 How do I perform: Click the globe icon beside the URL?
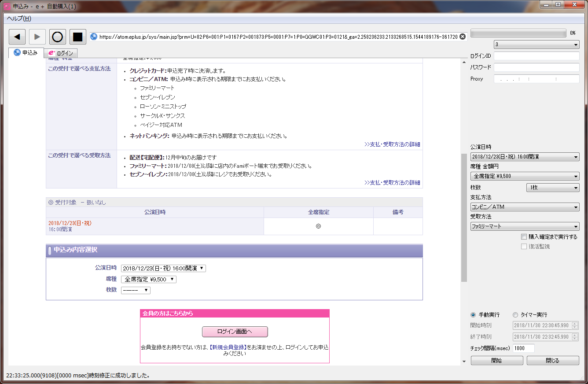94,37
